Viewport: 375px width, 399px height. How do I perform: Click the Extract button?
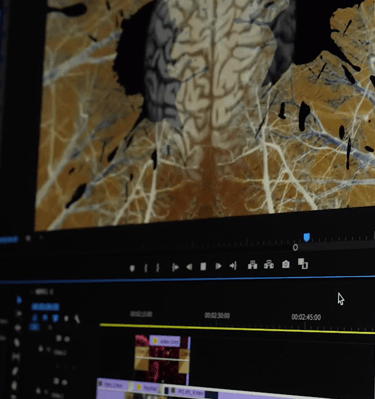click(x=269, y=265)
